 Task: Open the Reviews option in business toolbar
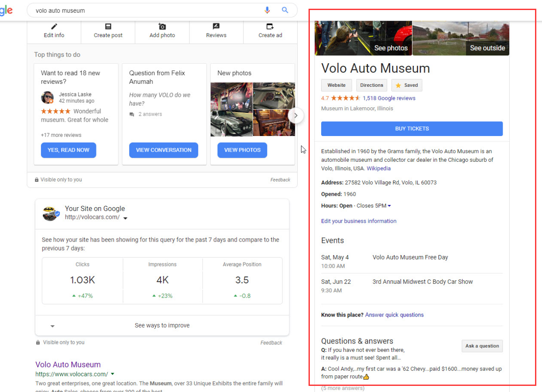[x=216, y=31]
